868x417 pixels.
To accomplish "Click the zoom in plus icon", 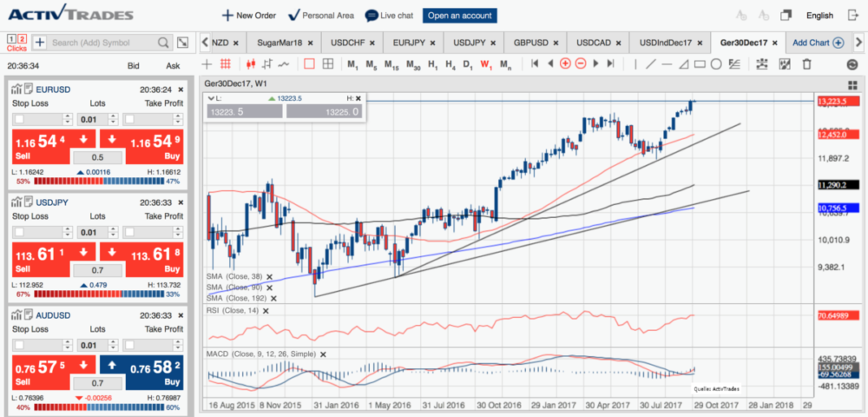I will 565,63.
